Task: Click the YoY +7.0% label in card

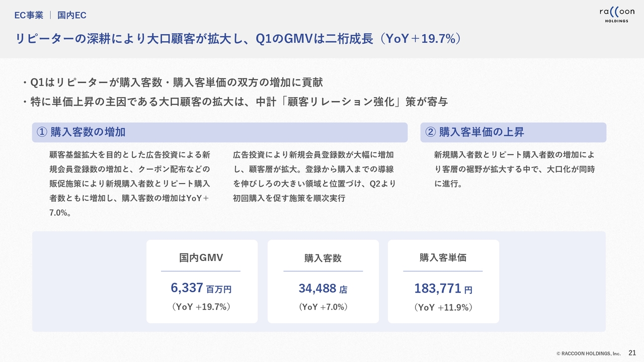Action: pos(323,307)
